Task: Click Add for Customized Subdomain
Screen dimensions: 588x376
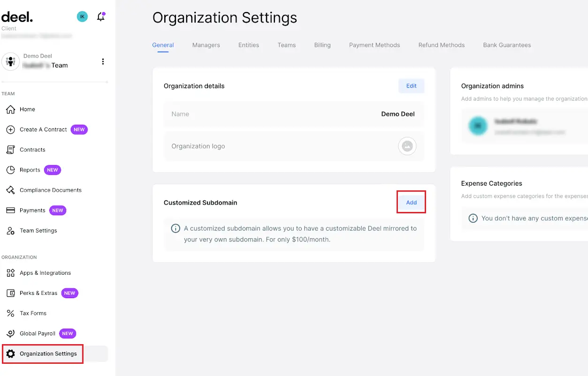Action: (x=412, y=203)
